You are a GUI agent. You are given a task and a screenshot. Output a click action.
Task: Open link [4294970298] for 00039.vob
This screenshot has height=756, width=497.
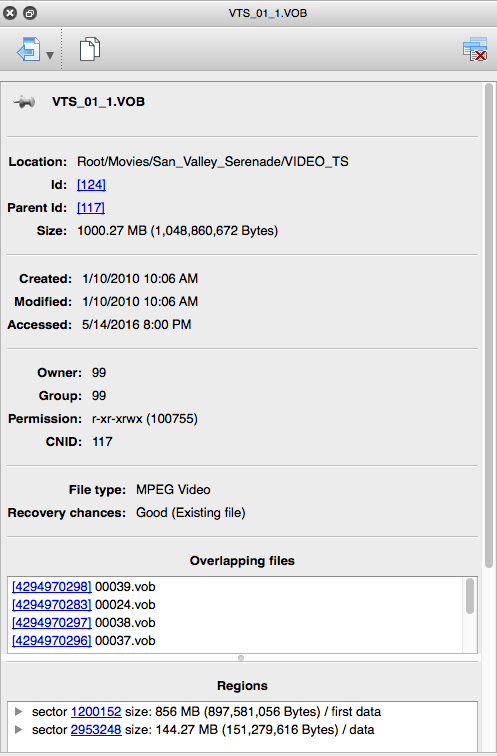tap(52, 587)
